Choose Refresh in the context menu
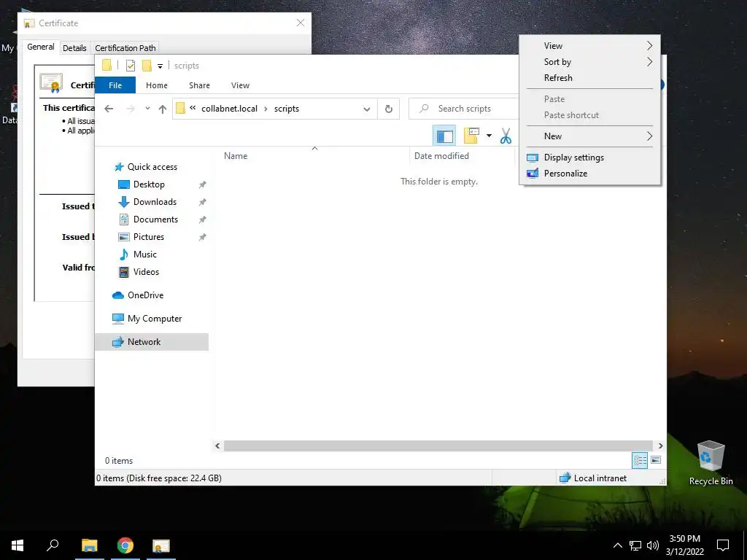This screenshot has width=747, height=560. click(589, 77)
